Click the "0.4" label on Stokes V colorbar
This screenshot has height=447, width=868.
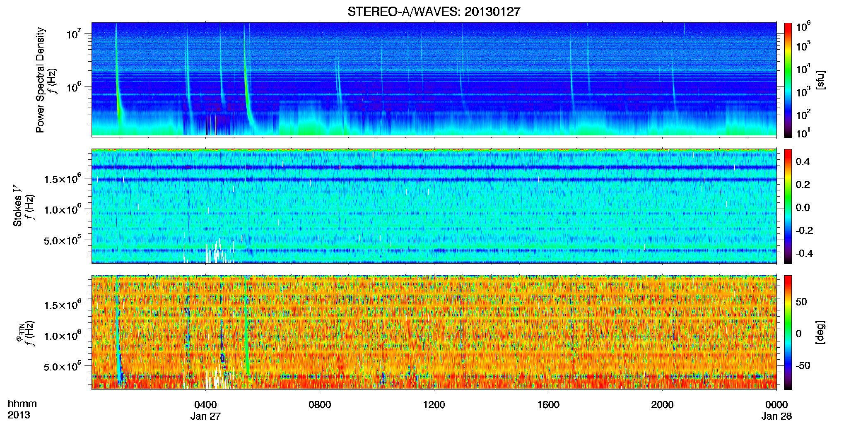click(803, 162)
